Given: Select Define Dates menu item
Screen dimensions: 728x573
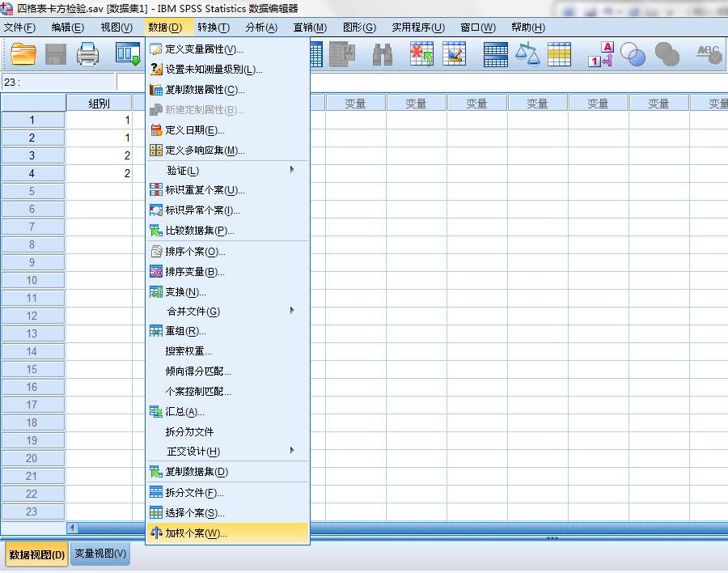Looking at the screenshot, I should coord(227,130).
